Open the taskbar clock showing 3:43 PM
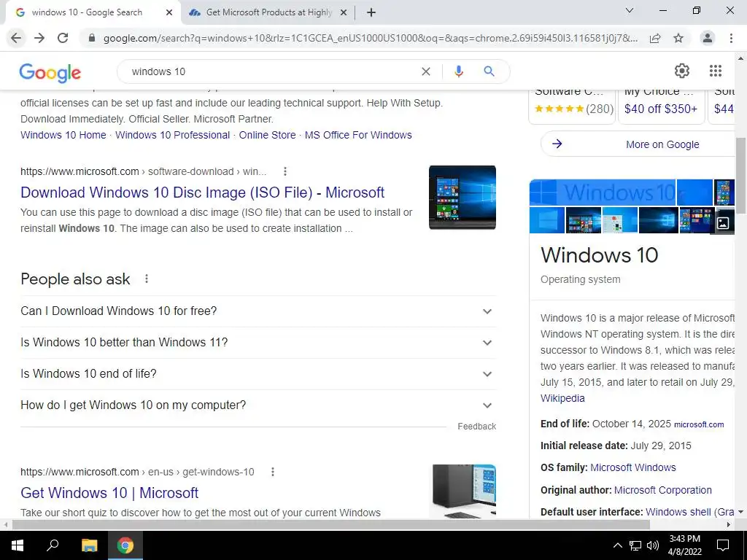This screenshot has width=747, height=560. [x=684, y=545]
